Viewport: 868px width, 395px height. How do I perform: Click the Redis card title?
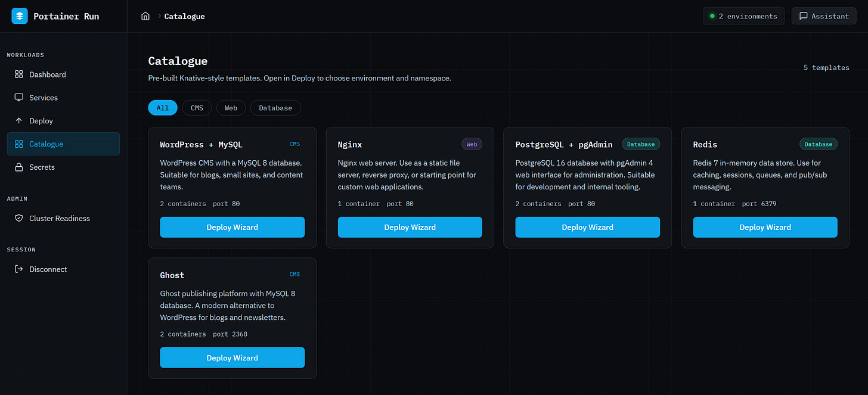[x=705, y=145]
